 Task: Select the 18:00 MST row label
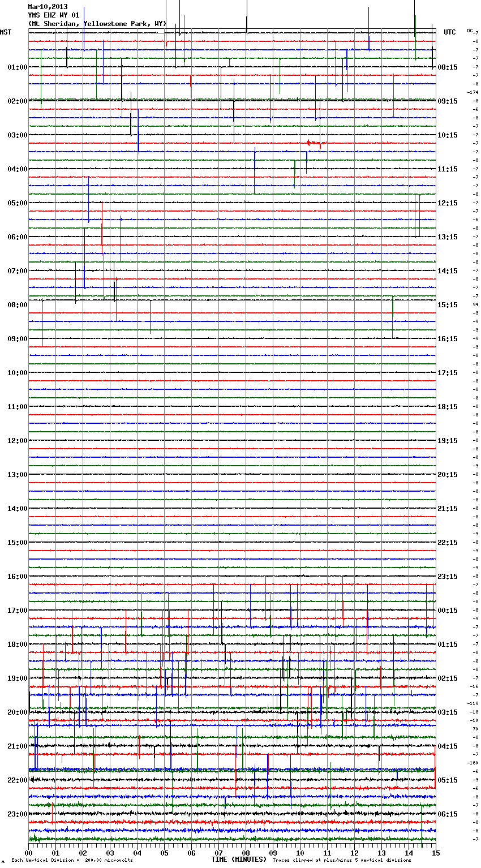tap(18, 644)
